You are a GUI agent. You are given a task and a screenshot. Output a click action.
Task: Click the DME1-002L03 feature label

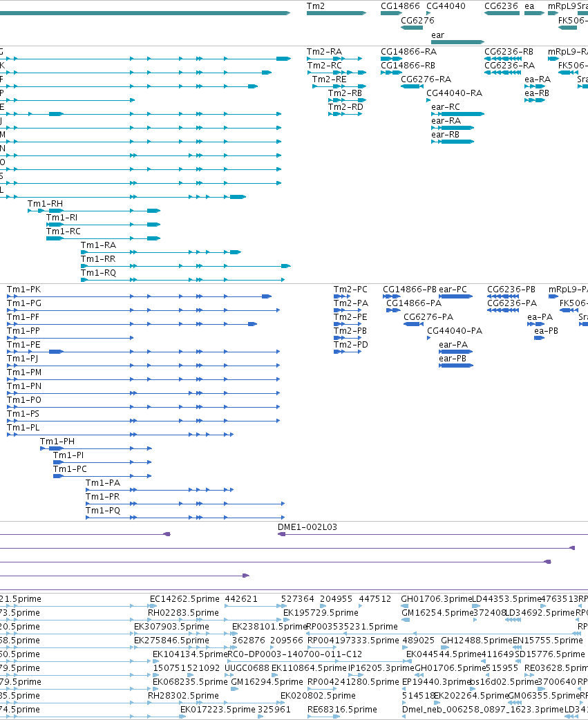coord(307,527)
